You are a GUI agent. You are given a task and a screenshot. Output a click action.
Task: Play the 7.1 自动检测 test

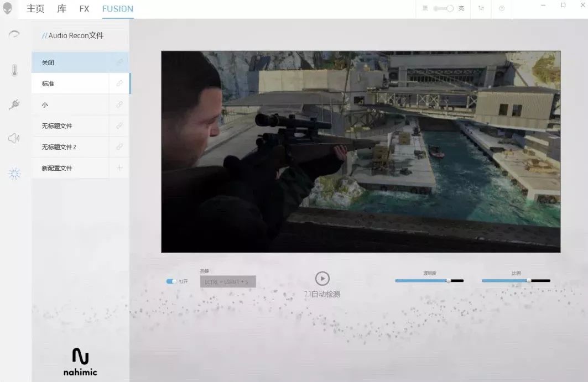322,279
